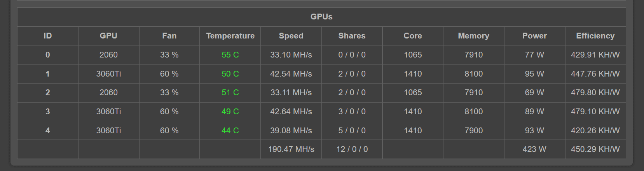
Task: Click the Power column header
Action: pyautogui.click(x=534, y=36)
